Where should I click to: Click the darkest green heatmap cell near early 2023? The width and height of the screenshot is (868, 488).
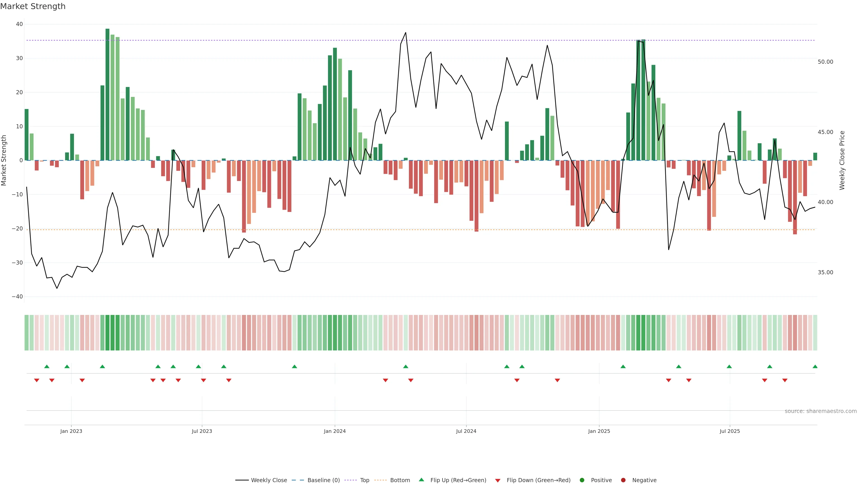(108, 333)
